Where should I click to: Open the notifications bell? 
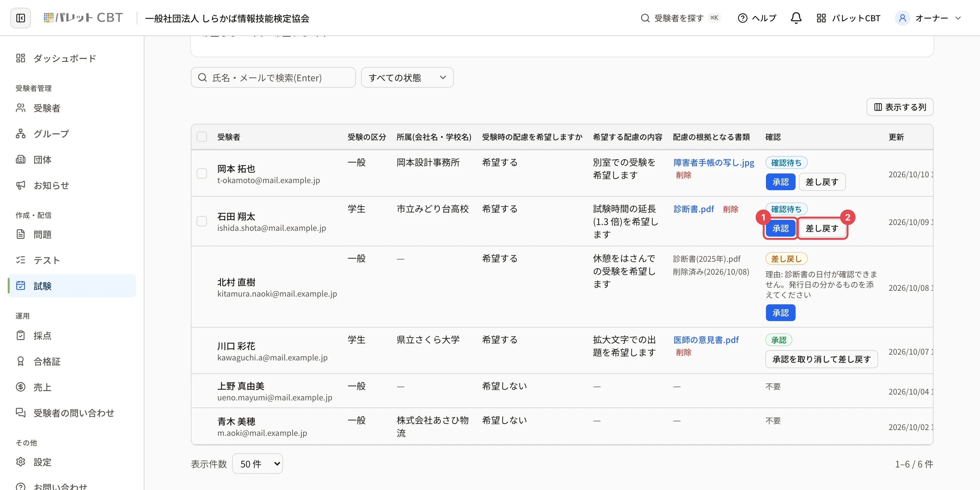(x=796, y=18)
